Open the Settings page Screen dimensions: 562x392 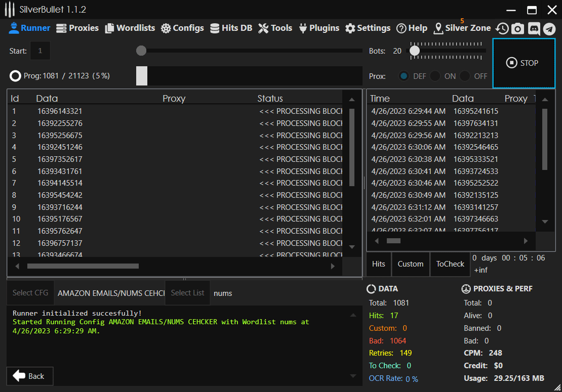coord(368,28)
